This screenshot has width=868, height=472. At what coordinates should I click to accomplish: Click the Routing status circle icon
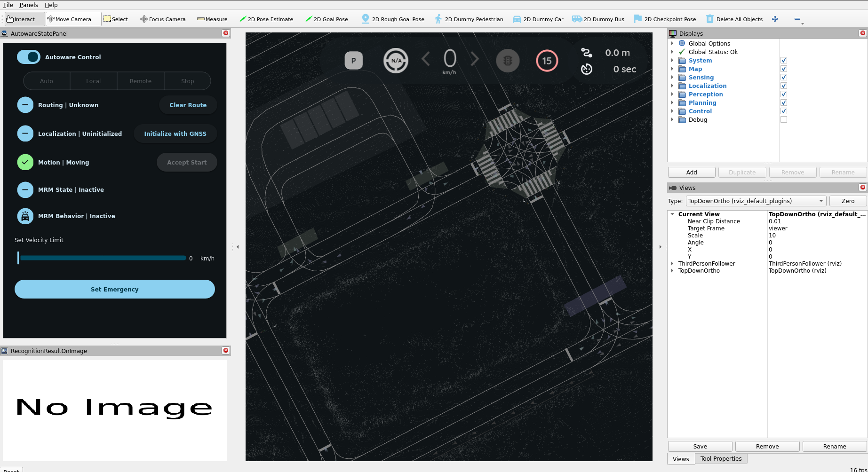click(25, 105)
